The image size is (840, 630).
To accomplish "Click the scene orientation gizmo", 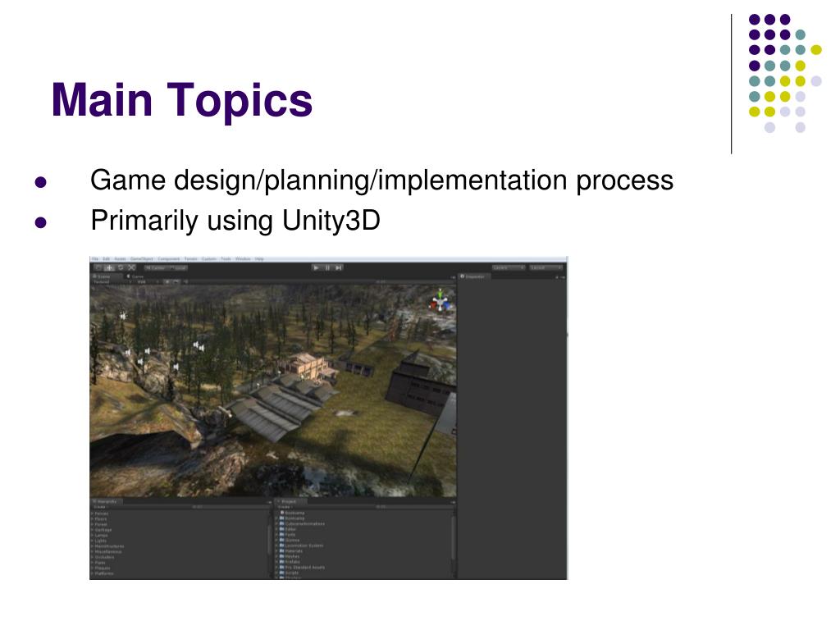I will (441, 302).
